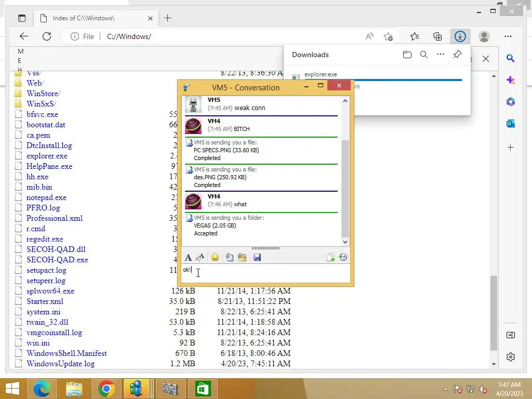The height and width of the screenshot is (399, 532).
Task: Open Windows Store from taskbar
Action: [x=203, y=389]
